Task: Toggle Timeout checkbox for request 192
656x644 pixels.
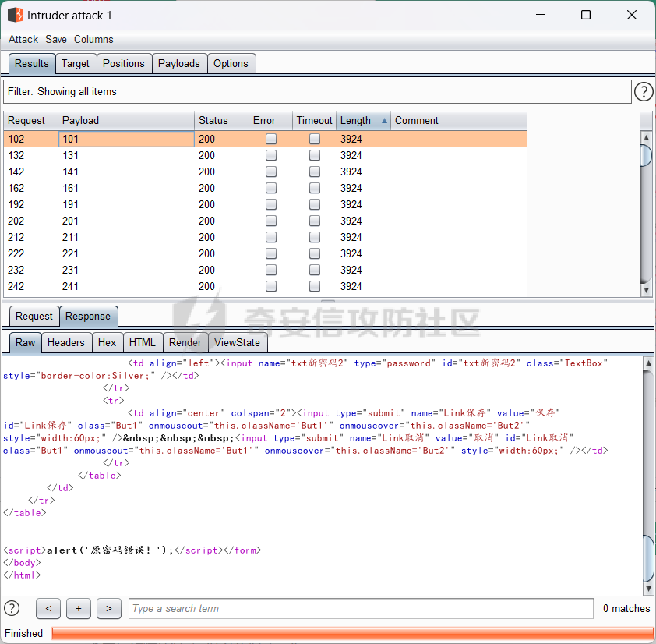Action: point(315,204)
